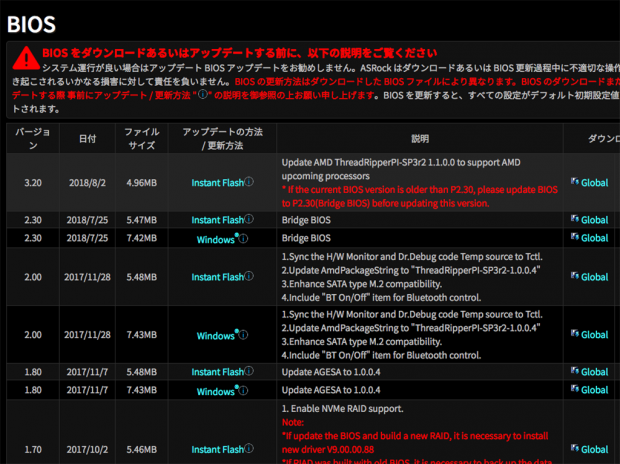Click the バージョン column header
The height and width of the screenshot is (464, 620).
33,138
